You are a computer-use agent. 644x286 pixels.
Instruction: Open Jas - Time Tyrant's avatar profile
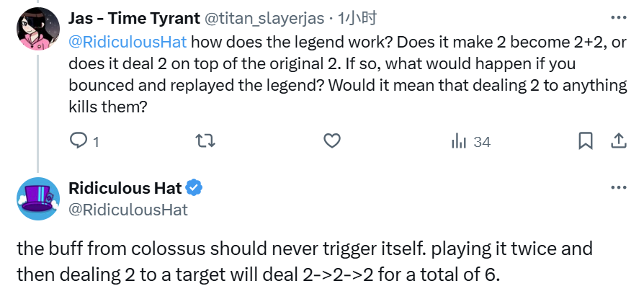pyautogui.click(x=37, y=29)
